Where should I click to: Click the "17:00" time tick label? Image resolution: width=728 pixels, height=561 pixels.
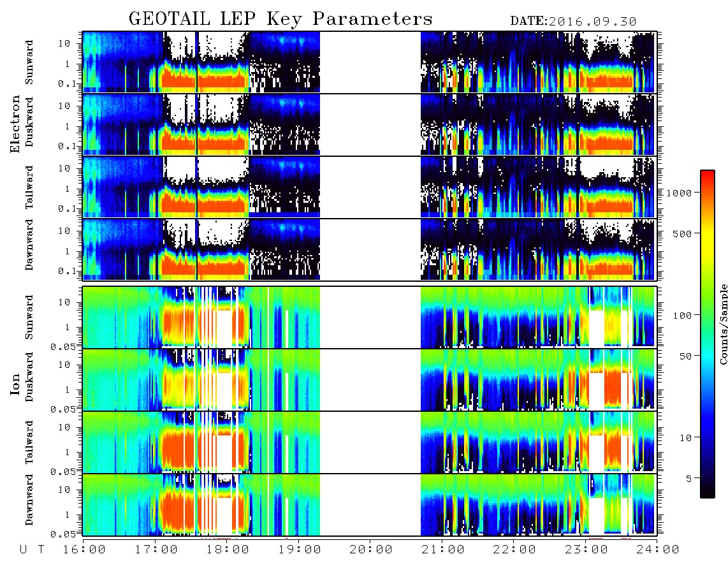coord(156,550)
